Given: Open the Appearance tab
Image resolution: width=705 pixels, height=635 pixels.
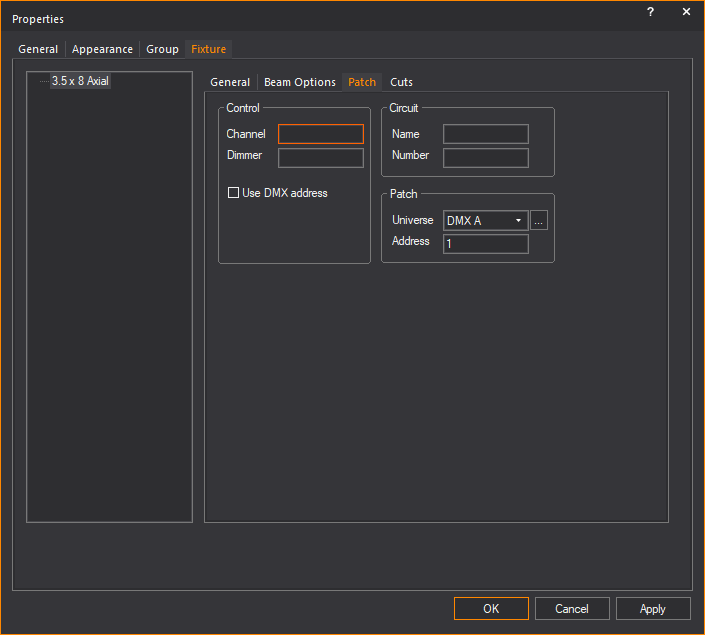Looking at the screenshot, I should [102, 49].
